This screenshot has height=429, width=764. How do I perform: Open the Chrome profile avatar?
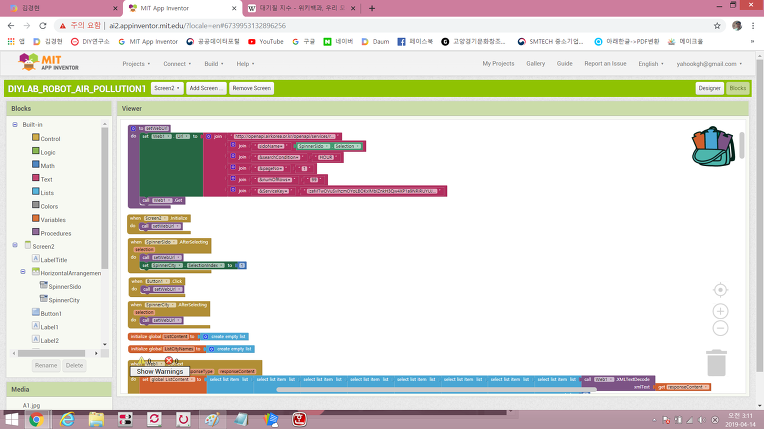(737, 26)
